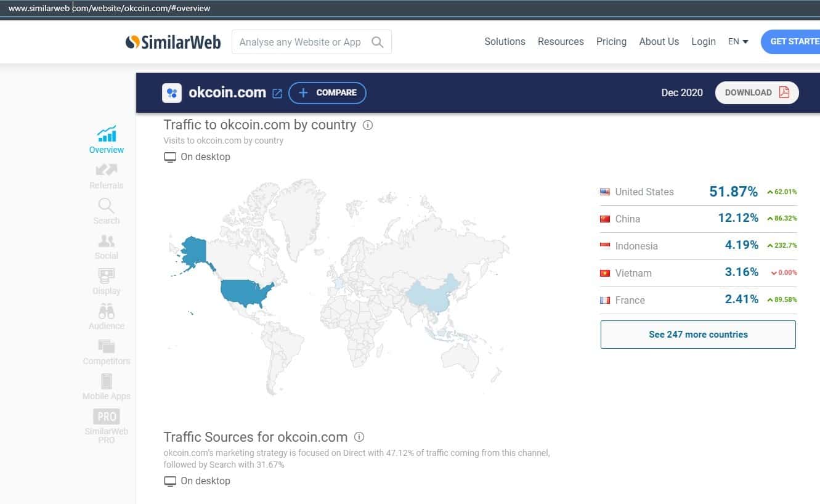Click the Indonesia country row label
The image size is (820, 504).
[636, 246]
